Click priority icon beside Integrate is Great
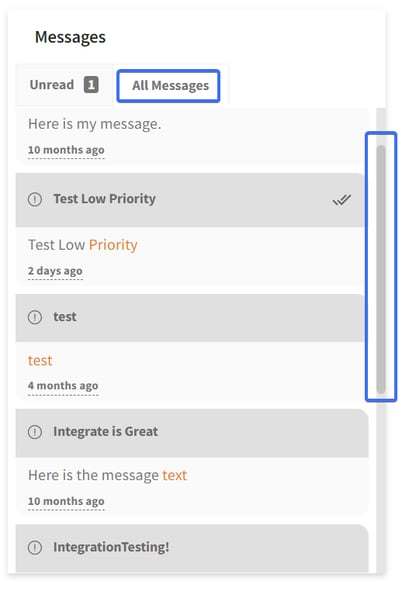Screen dimensions: 402x598 [35, 432]
